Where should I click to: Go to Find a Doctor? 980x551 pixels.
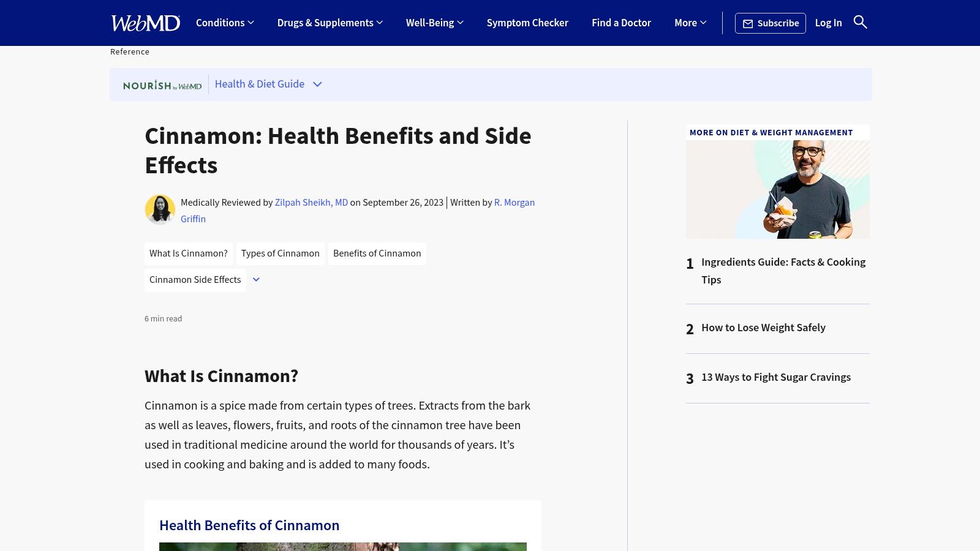621,23
